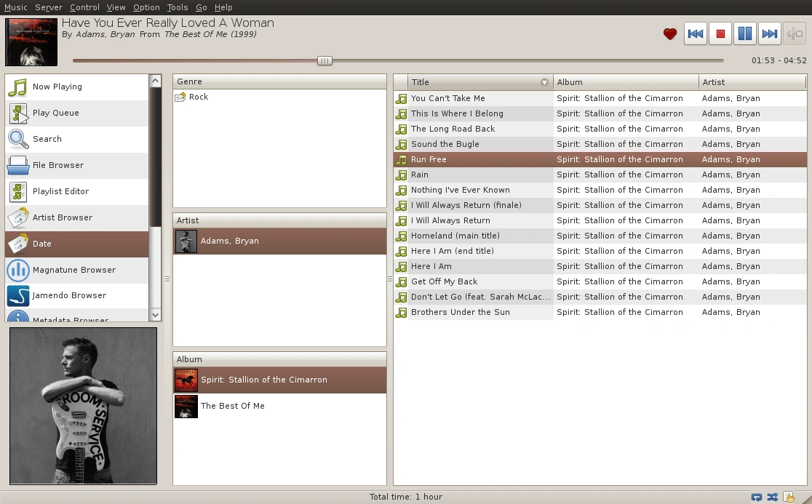Click the Genre panel header
Screen dimensions: 812x504
tap(279, 81)
